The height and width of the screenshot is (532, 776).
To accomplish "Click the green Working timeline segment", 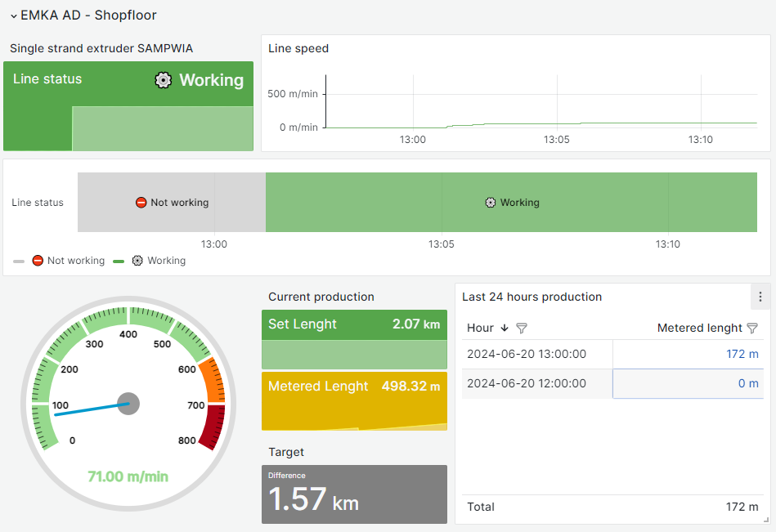I will pyautogui.click(x=511, y=202).
